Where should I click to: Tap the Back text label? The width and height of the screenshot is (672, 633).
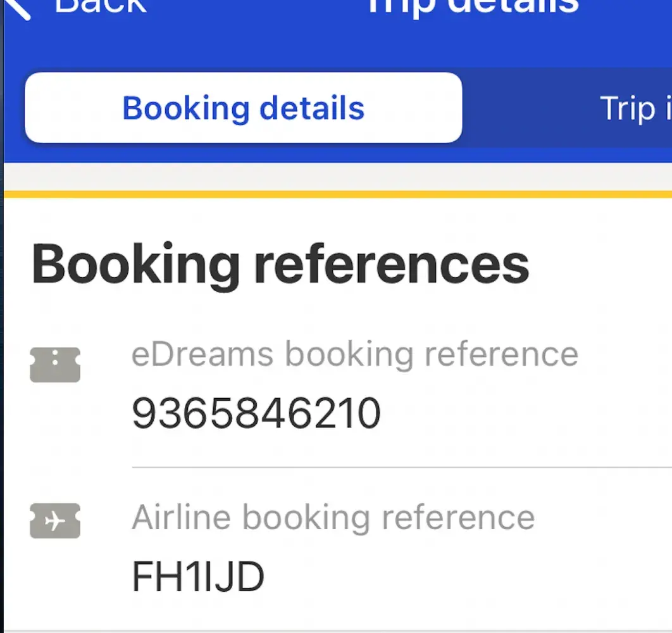tap(100, 6)
